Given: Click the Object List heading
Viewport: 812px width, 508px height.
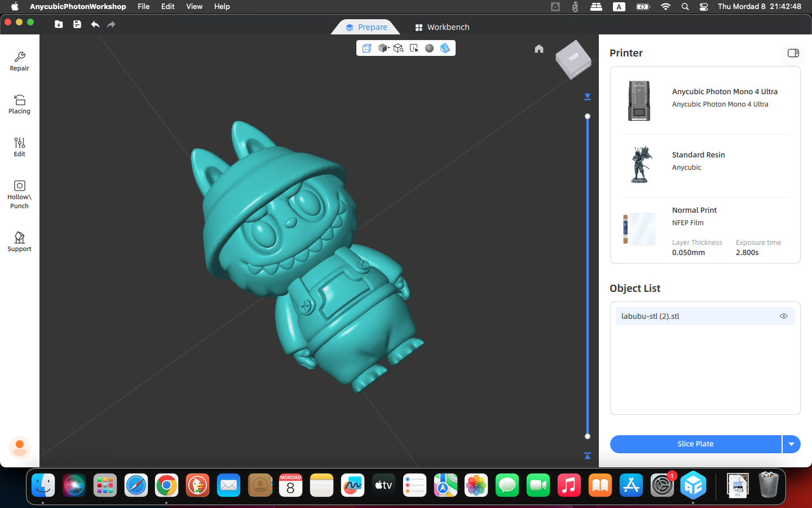Looking at the screenshot, I should pyautogui.click(x=635, y=288).
